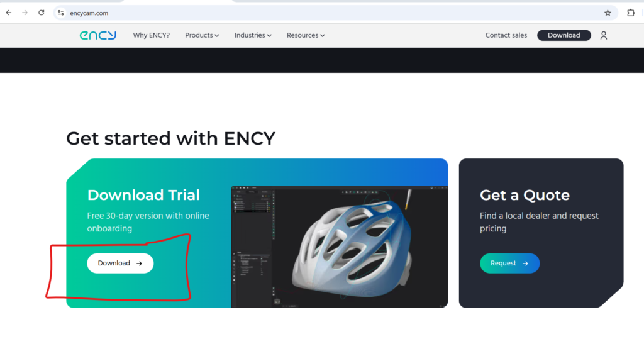Click the ENCY logo in header
The width and height of the screenshot is (644, 339).
click(x=97, y=35)
